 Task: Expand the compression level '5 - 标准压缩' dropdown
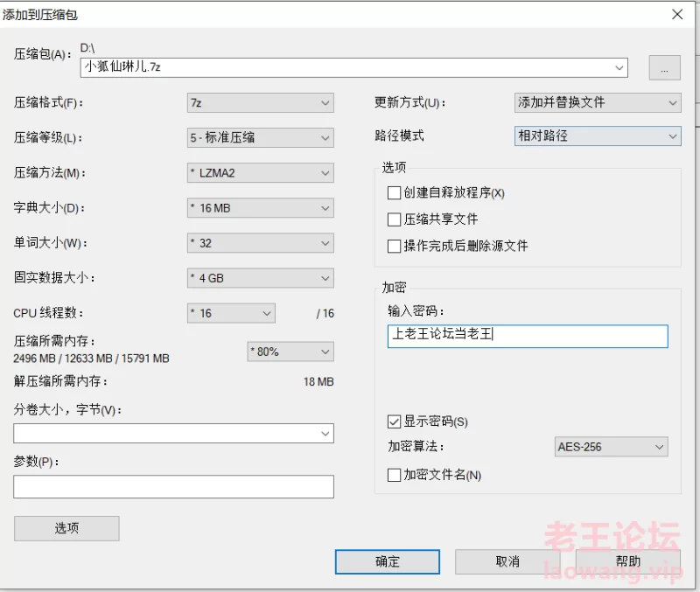pyautogui.click(x=260, y=137)
